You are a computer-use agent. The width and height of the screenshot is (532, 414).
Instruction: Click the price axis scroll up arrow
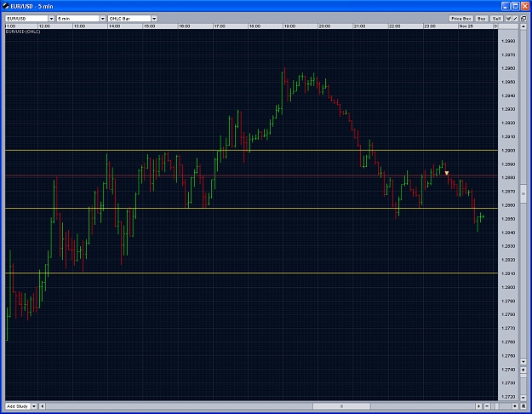click(523, 26)
